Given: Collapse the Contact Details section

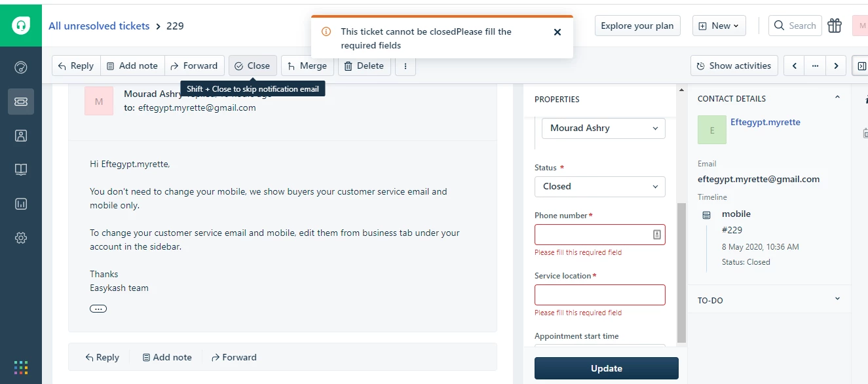Looking at the screenshot, I should [837, 98].
